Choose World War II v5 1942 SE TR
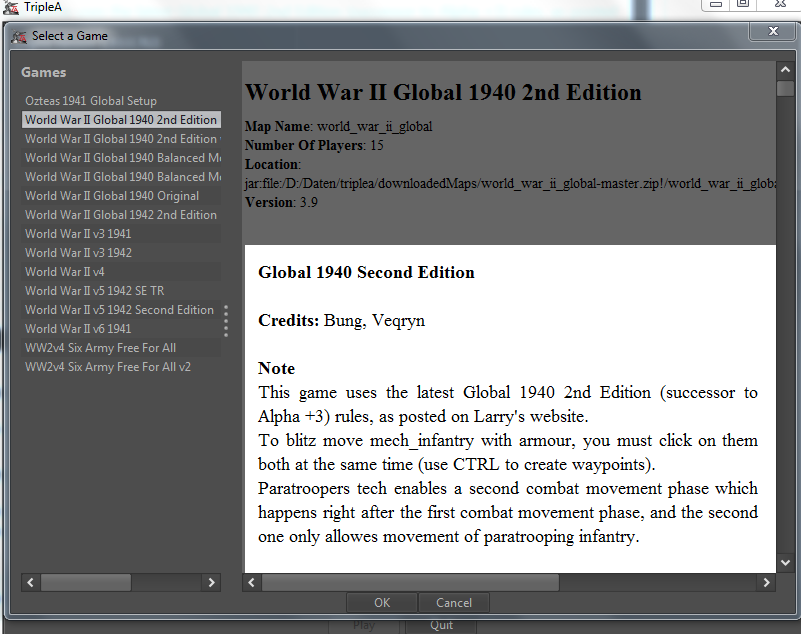Viewport: 801px width, 634px height. click(x=121, y=290)
